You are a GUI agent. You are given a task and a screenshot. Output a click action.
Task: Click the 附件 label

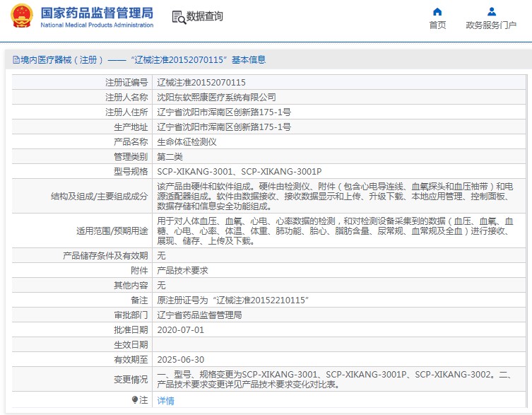click(139, 271)
